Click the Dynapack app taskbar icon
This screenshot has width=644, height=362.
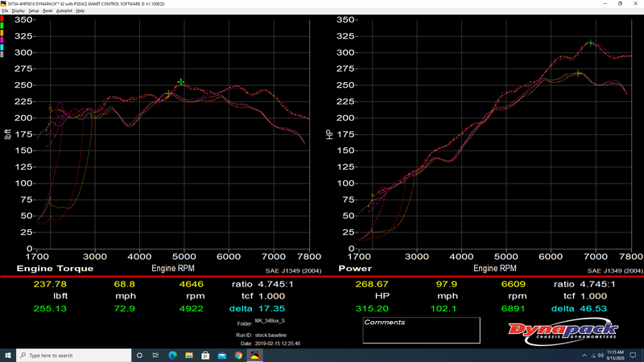tap(256, 355)
